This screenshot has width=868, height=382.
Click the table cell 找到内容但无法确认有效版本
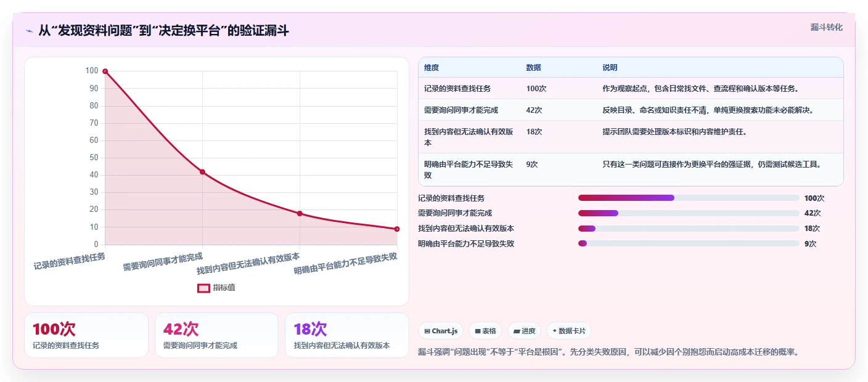pyautogui.click(x=469, y=137)
